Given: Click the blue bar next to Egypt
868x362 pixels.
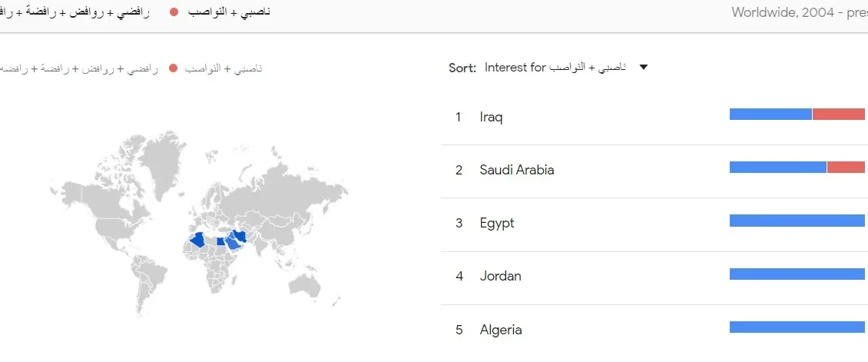Looking at the screenshot, I should (x=797, y=221).
